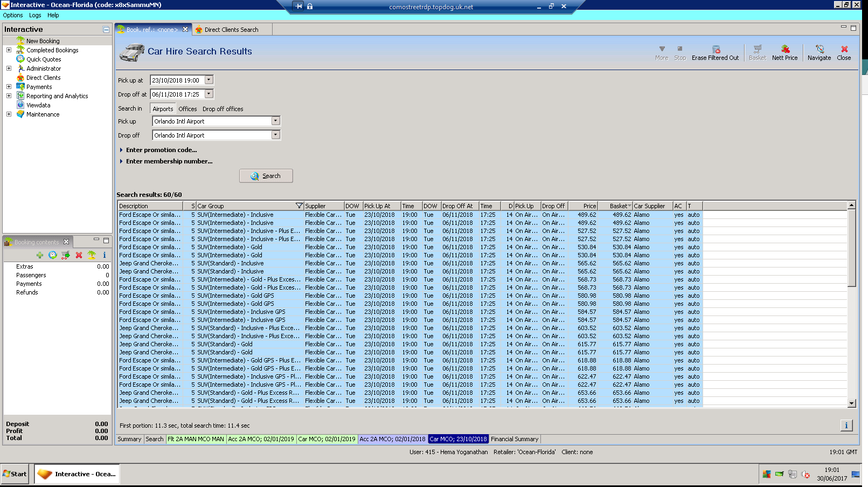
Task: Open the Windows Start button
Action: (15, 474)
